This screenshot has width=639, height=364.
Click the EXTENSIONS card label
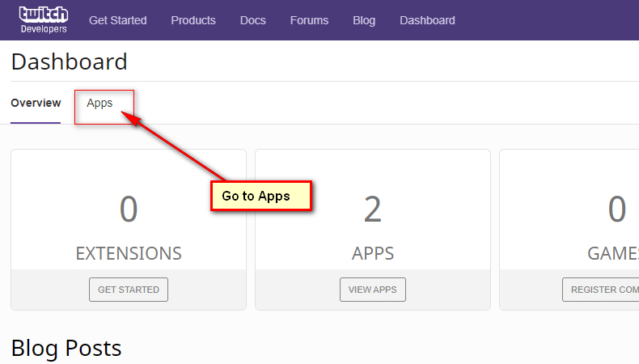point(129,253)
